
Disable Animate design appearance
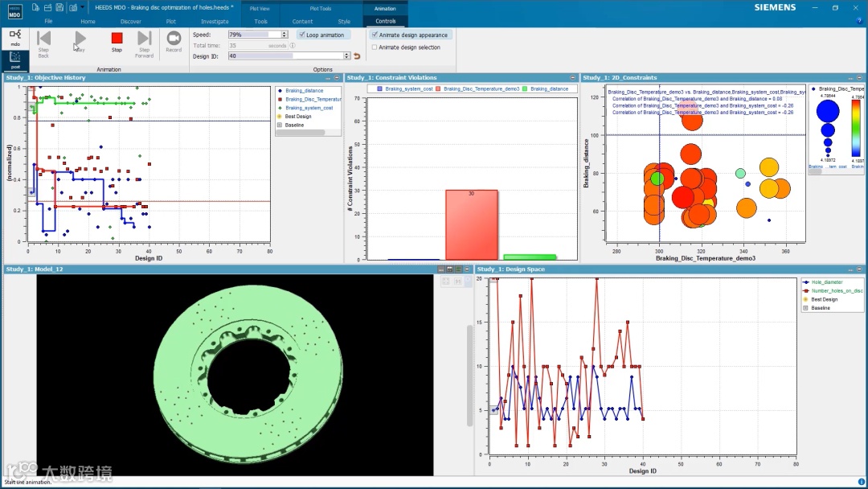[410, 35]
